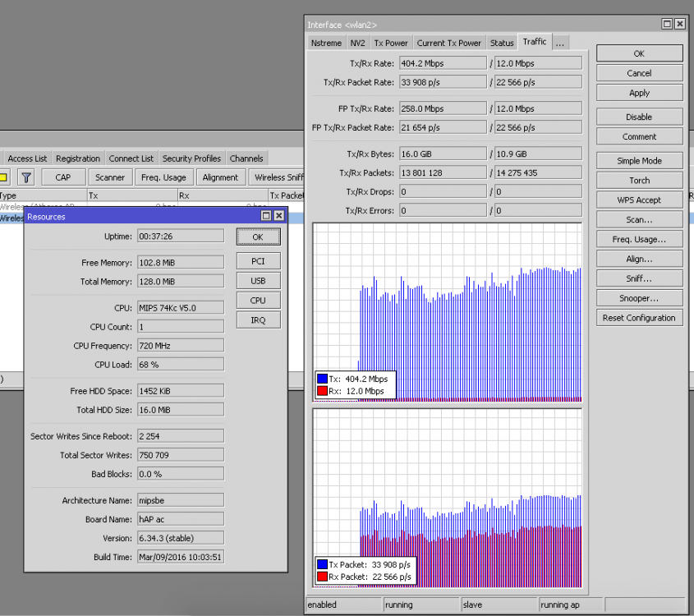Click the blue Tx legend swatch
Image resolution: width=694 pixels, height=616 pixels.
click(322, 379)
